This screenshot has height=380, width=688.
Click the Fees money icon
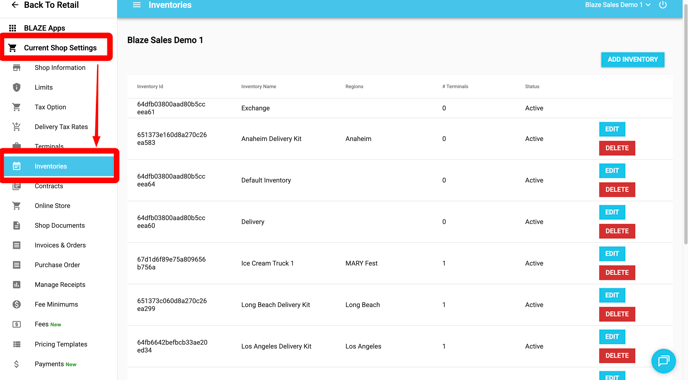17,324
